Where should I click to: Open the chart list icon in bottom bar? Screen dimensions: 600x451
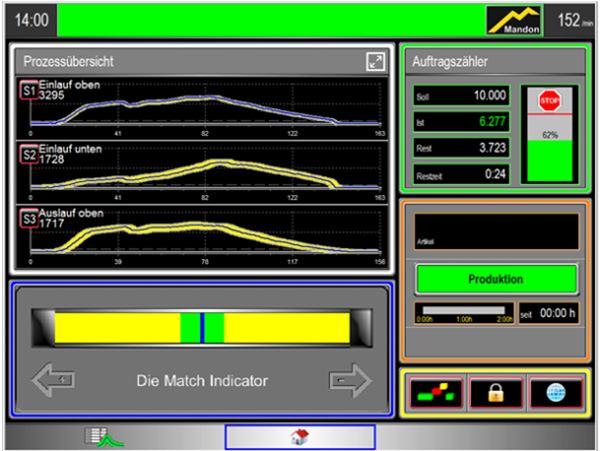coord(98,437)
